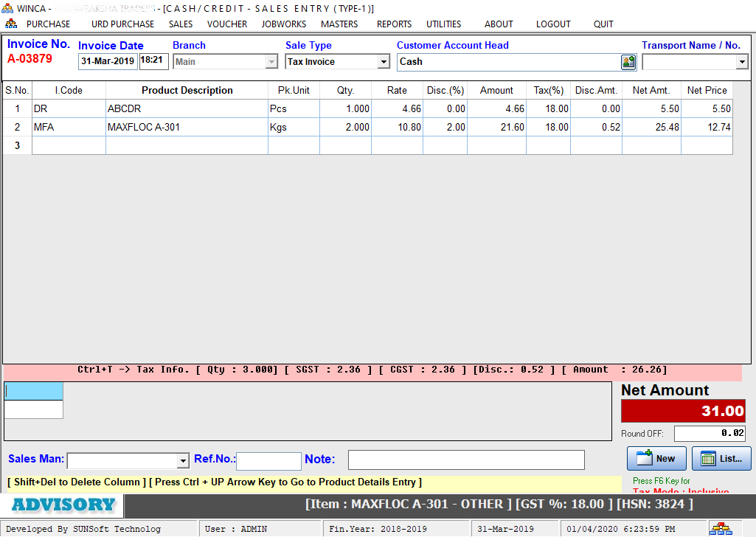
Task: Open the SALES menu
Action: (x=181, y=24)
